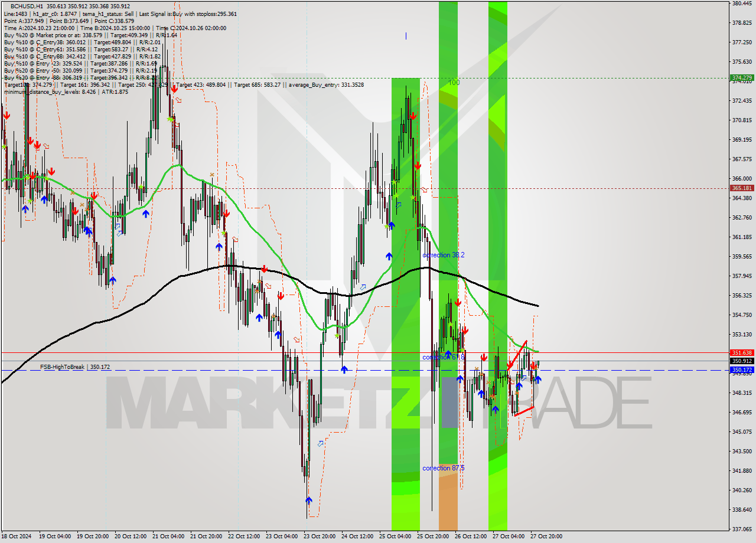Click the '100' level label on green band
This screenshot has width=756, height=543.
(454, 83)
